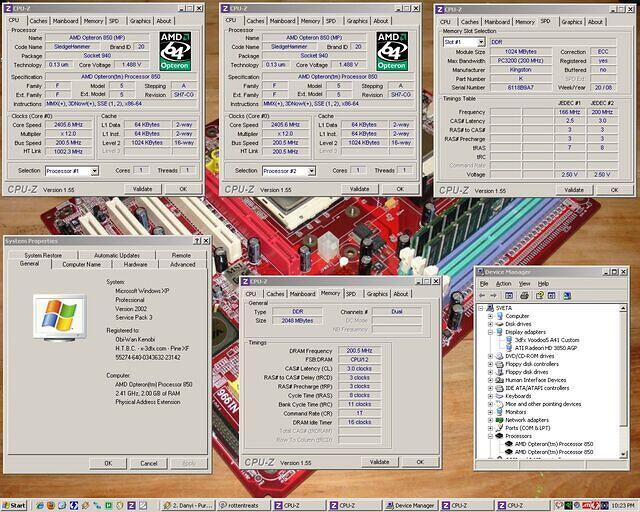The height and width of the screenshot is (512, 640).
Task: Switch to the Hardware tab in System Properties
Action: 136,264
